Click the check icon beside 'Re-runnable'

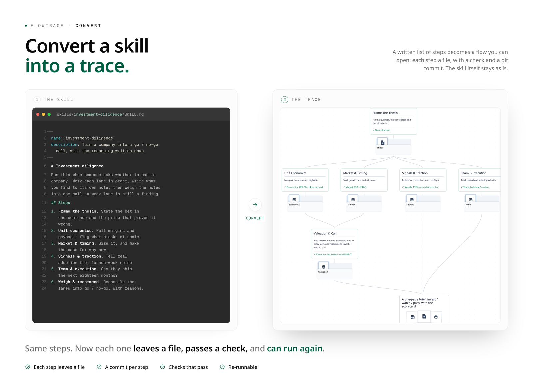[222, 367]
